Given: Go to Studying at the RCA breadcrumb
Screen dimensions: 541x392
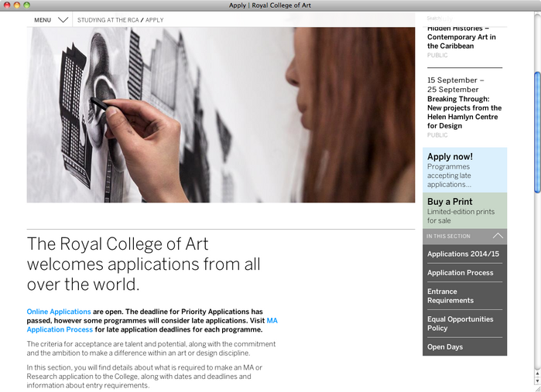Looking at the screenshot, I should [x=108, y=20].
